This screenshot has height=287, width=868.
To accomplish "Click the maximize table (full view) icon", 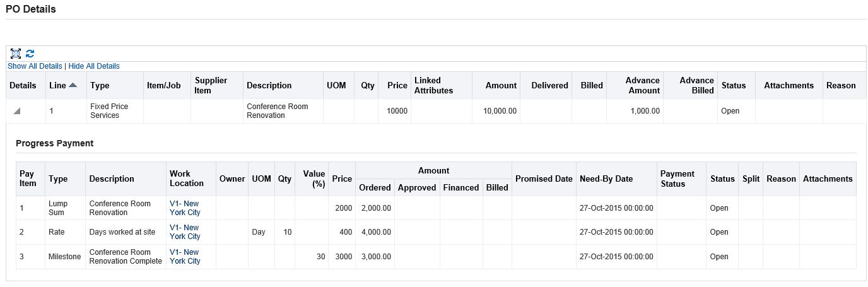I will pyautogui.click(x=16, y=54).
